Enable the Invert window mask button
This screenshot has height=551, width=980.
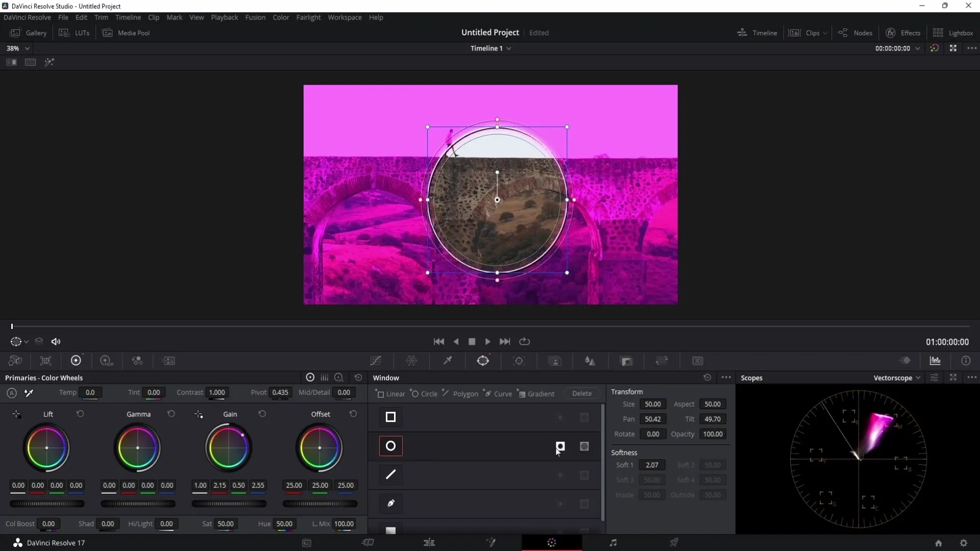click(560, 446)
